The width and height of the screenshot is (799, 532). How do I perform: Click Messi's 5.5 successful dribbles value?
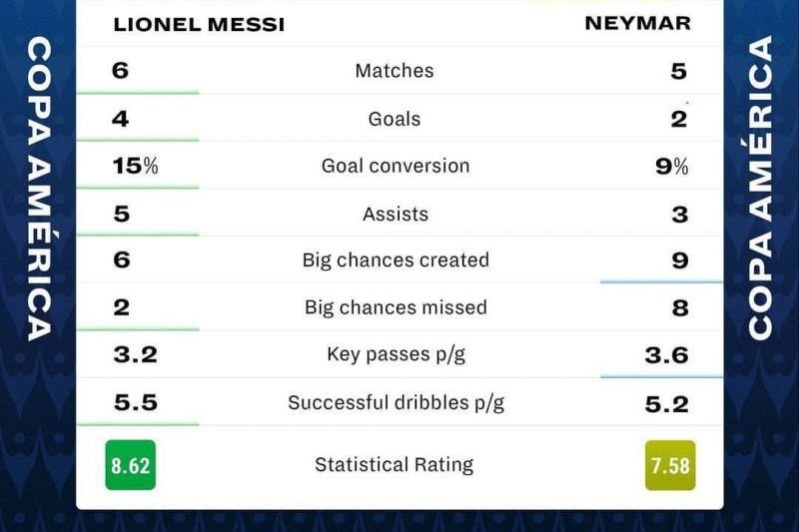pos(135,402)
